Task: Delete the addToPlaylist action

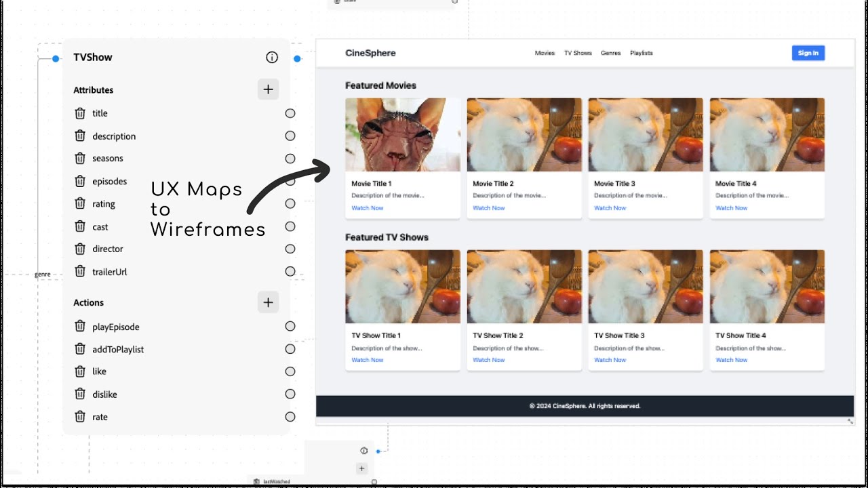Action: [80, 349]
